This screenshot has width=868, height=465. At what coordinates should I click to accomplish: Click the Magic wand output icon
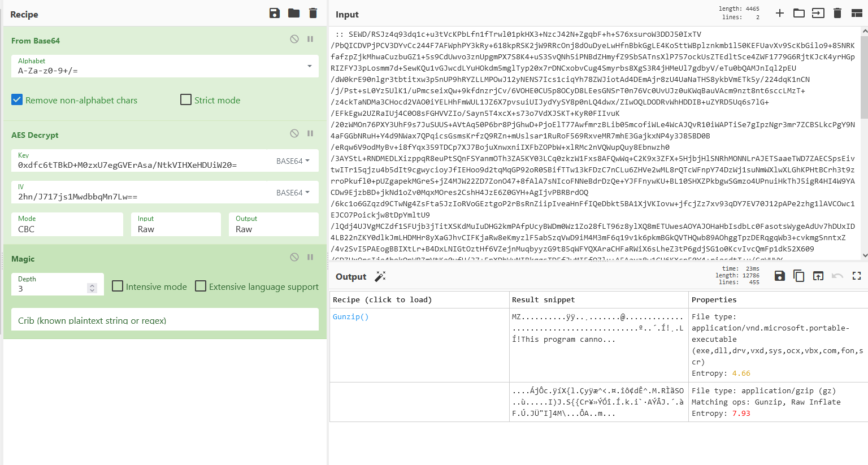click(x=380, y=276)
